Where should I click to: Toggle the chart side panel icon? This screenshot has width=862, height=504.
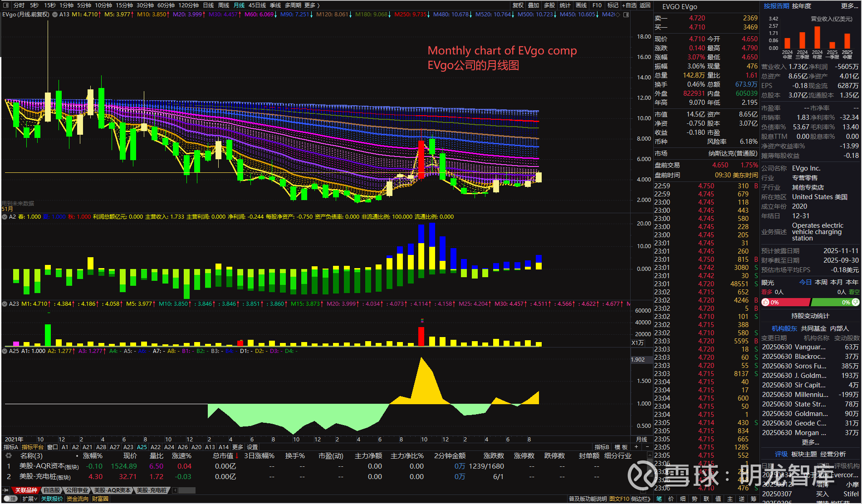pos(626,15)
